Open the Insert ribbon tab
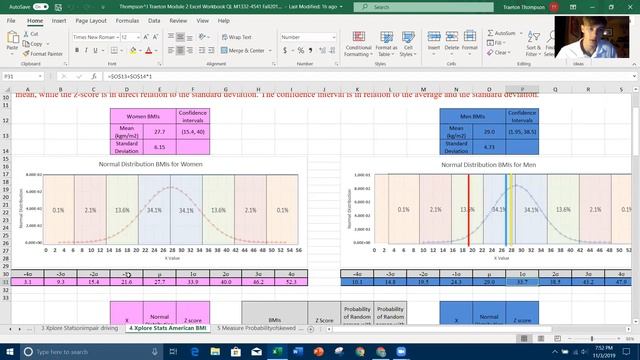640x360 pixels. [x=59, y=20]
